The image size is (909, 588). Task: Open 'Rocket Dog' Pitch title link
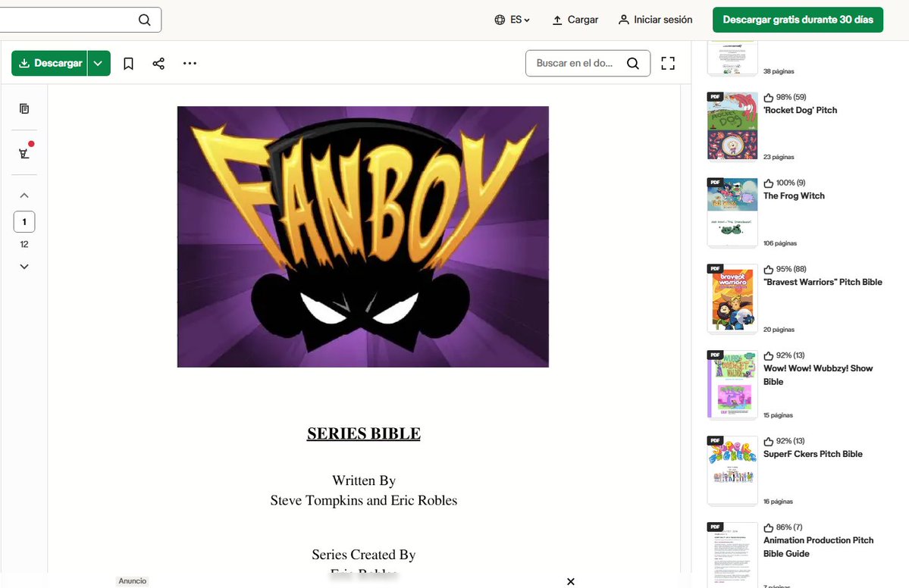coord(800,110)
